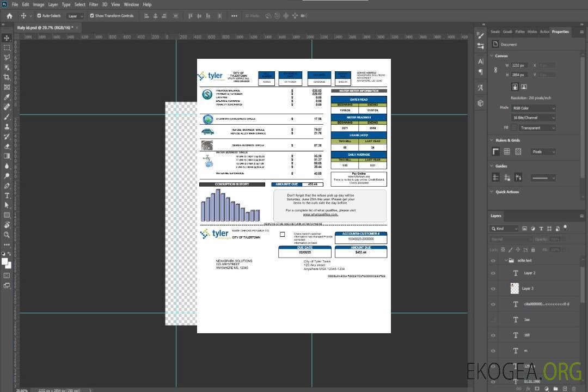This screenshot has height=392, width=588.
Task: Open the Auto-Select Layer dropdown
Action: click(75, 16)
